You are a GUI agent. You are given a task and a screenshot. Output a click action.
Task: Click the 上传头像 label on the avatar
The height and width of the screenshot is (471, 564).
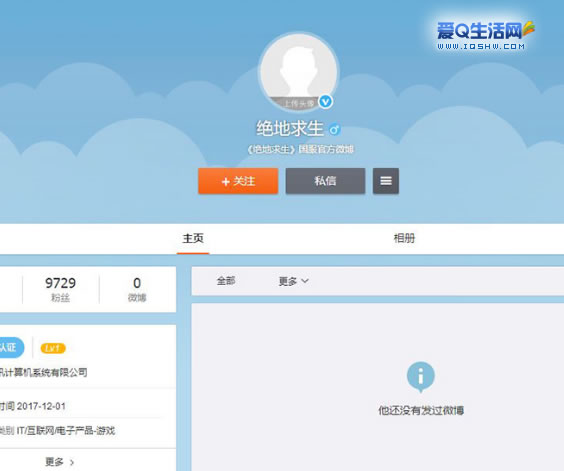(x=299, y=104)
